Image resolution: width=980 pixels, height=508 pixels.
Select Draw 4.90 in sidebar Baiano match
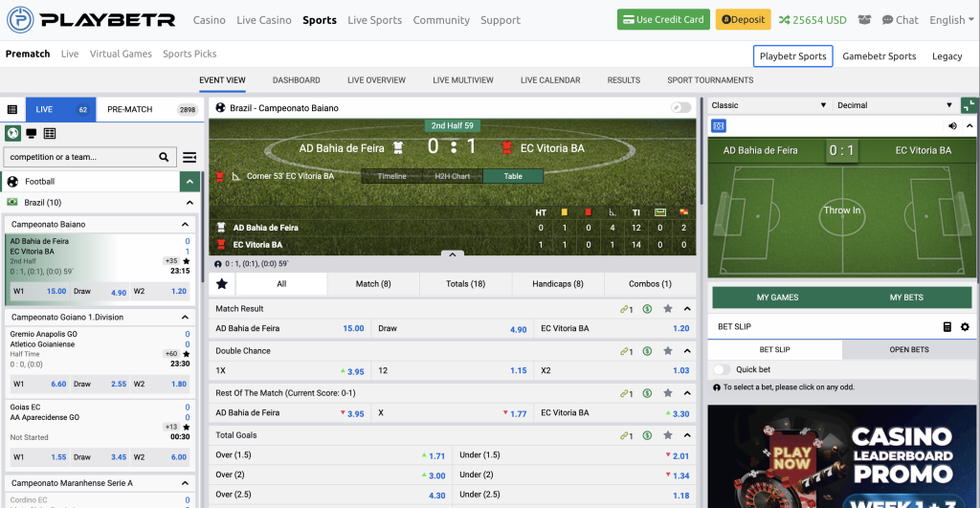point(100,291)
